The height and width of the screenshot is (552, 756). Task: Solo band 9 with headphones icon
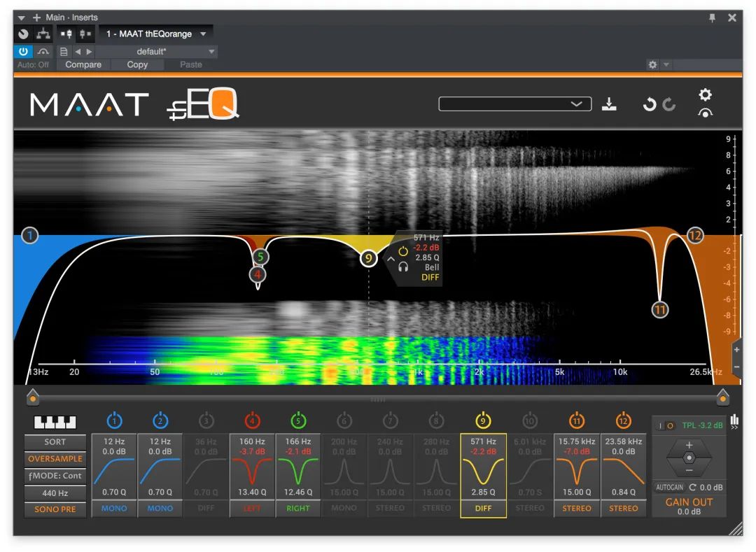click(x=403, y=267)
